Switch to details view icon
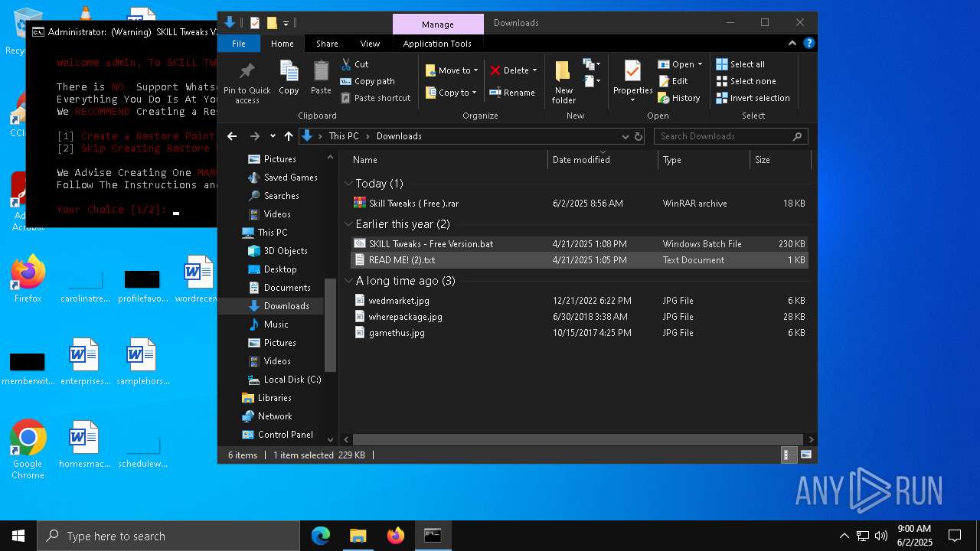Screen dimensions: 980x551 point(788,455)
